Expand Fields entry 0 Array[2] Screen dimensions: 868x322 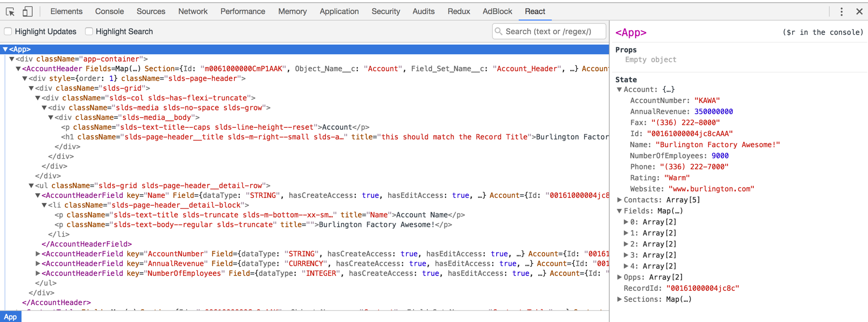click(x=625, y=222)
